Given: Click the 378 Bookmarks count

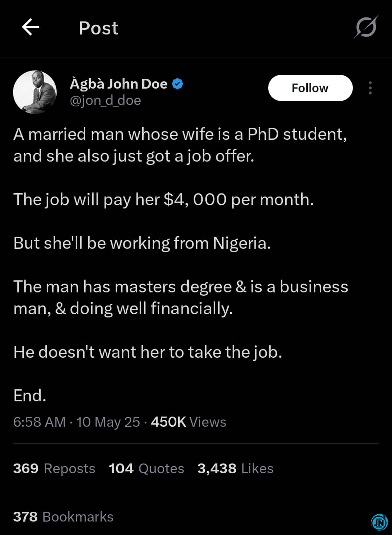Looking at the screenshot, I should 63,517.
